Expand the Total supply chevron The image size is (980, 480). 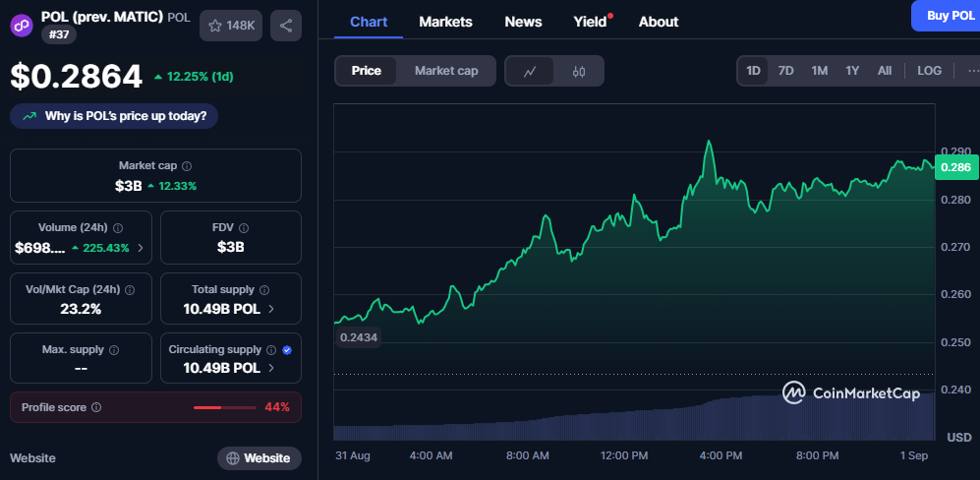[271, 309]
